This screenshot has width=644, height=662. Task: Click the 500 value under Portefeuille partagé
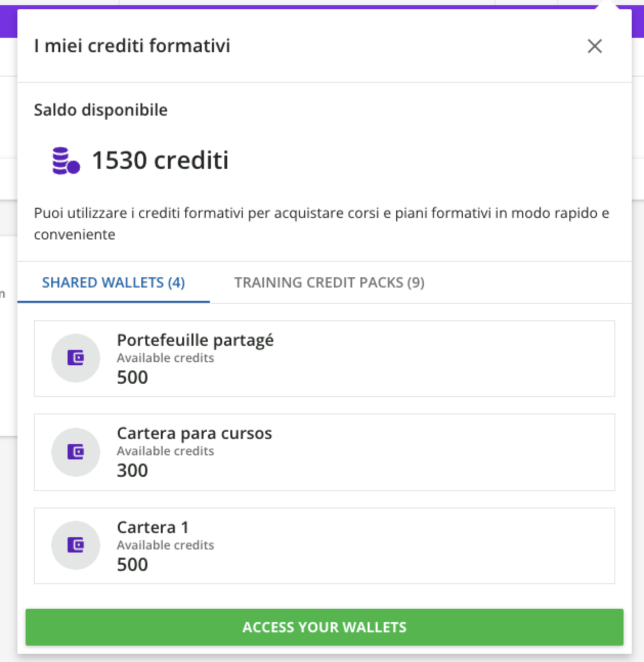pyautogui.click(x=132, y=378)
